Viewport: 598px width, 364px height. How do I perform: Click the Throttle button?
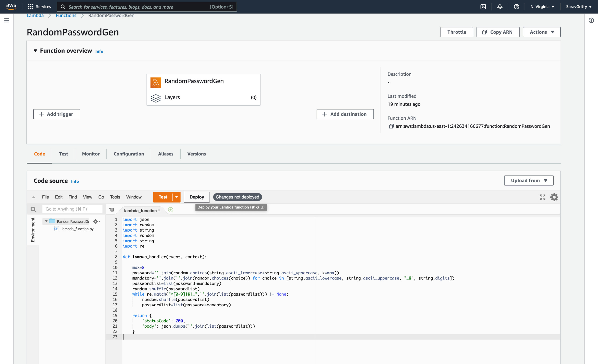[456, 32]
